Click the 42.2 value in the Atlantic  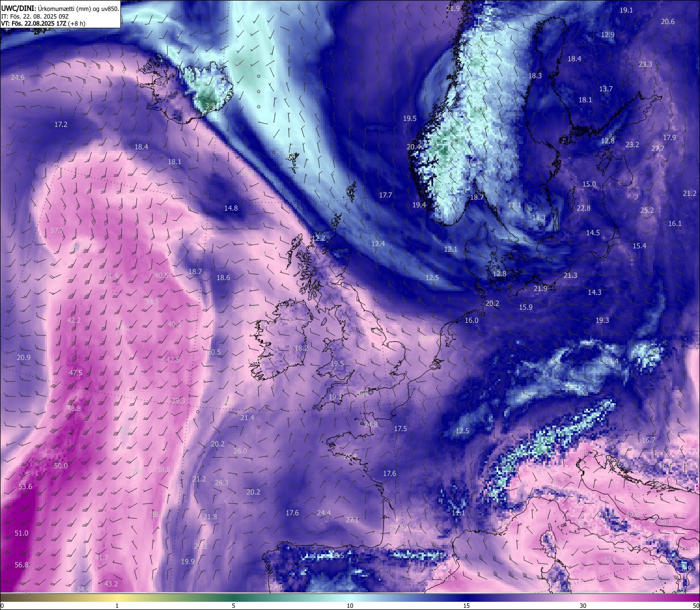coord(74,321)
